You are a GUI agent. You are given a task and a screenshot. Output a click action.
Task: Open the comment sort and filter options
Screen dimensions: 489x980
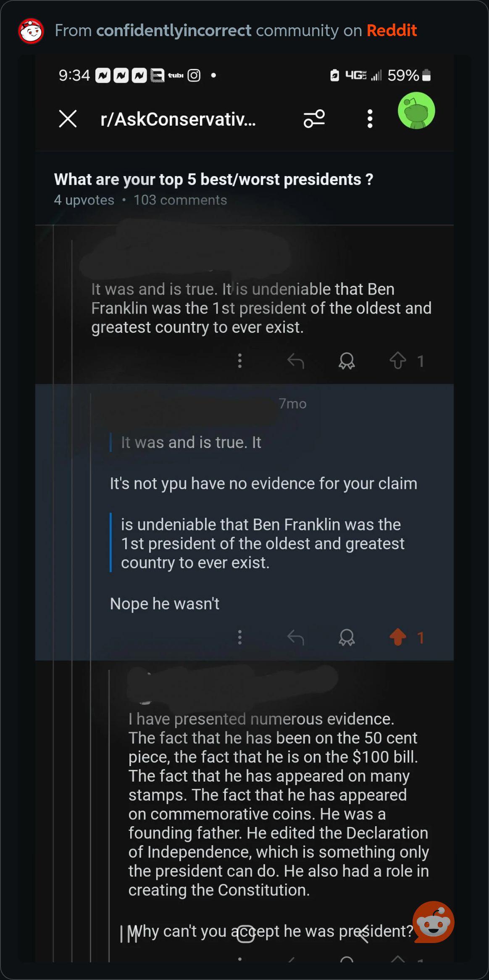point(314,119)
